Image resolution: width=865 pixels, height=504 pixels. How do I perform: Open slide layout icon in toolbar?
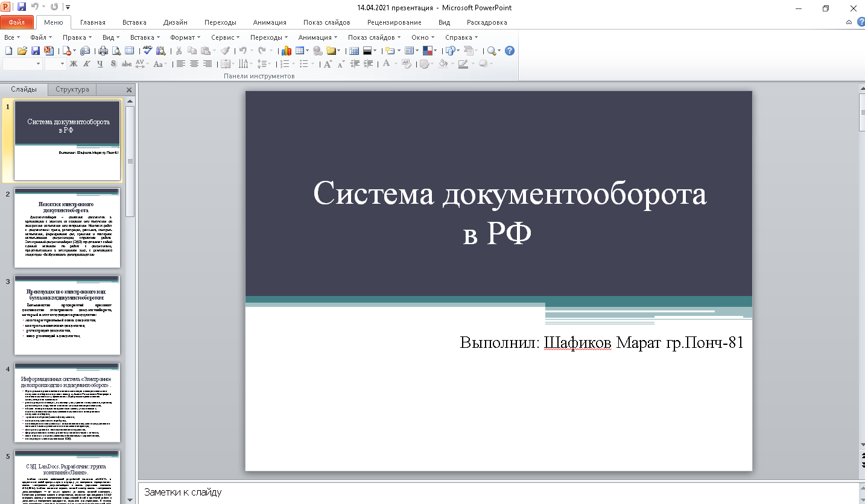tap(409, 51)
